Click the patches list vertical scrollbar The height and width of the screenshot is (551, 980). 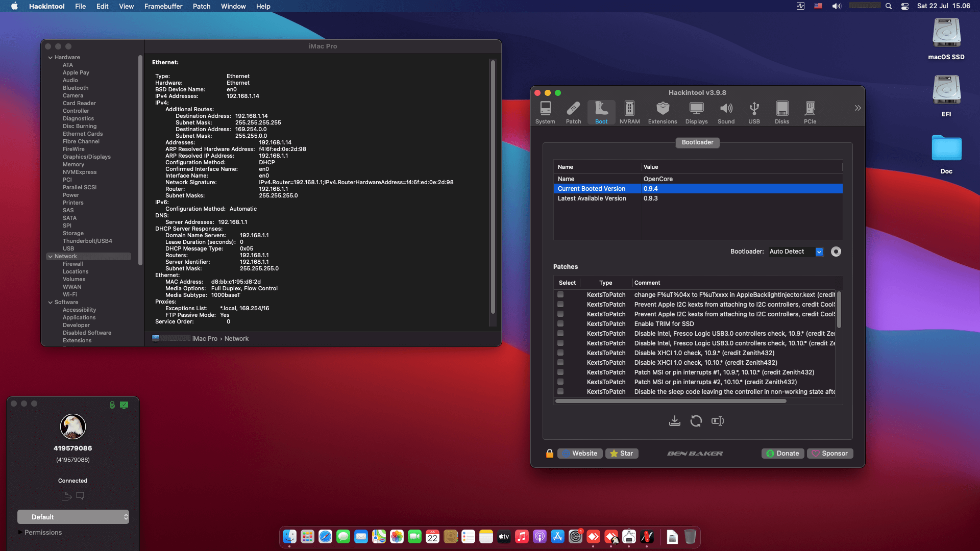[839, 310]
